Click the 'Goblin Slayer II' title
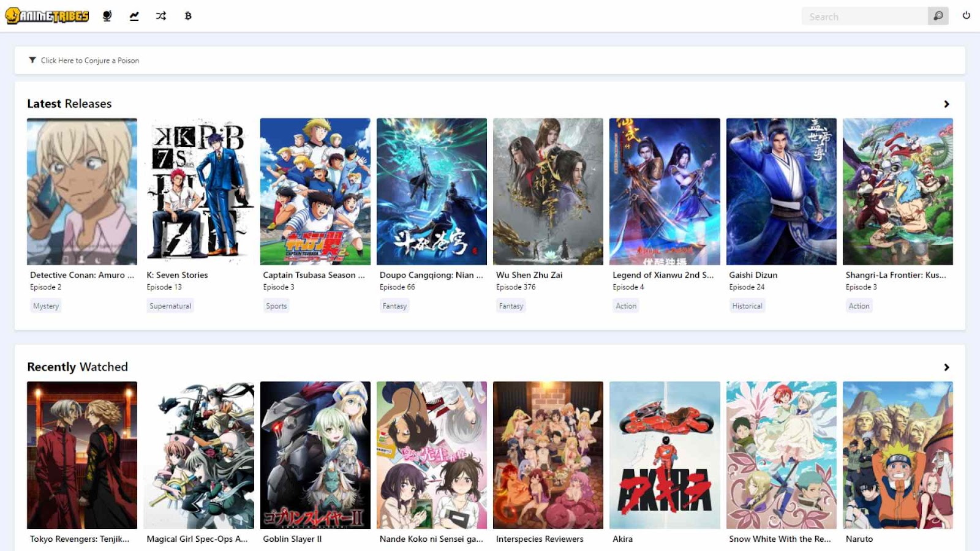The height and width of the screenshot is (551, 980). tap(292, 539)
